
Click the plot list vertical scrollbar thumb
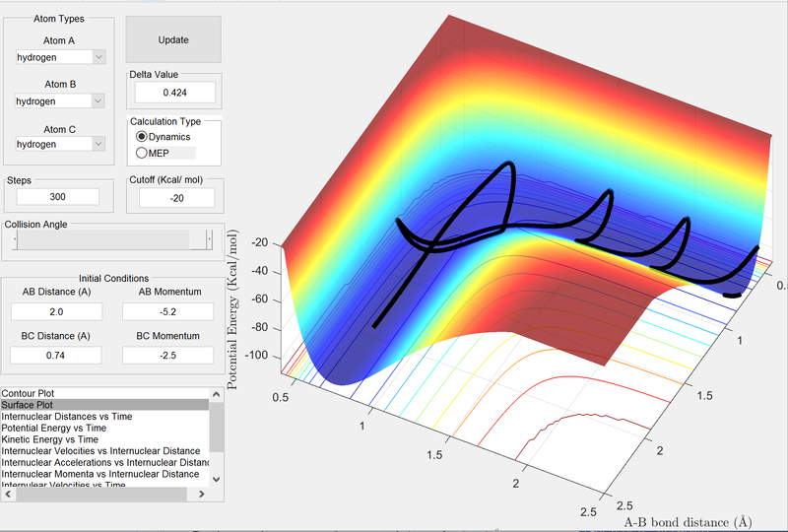pyautogui.click(x=217, y=427)
